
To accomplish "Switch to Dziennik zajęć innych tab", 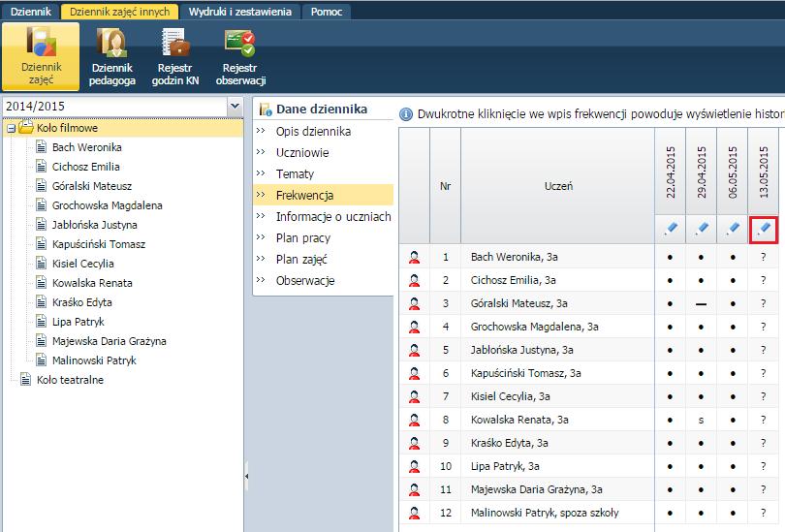I will [119, 12].
